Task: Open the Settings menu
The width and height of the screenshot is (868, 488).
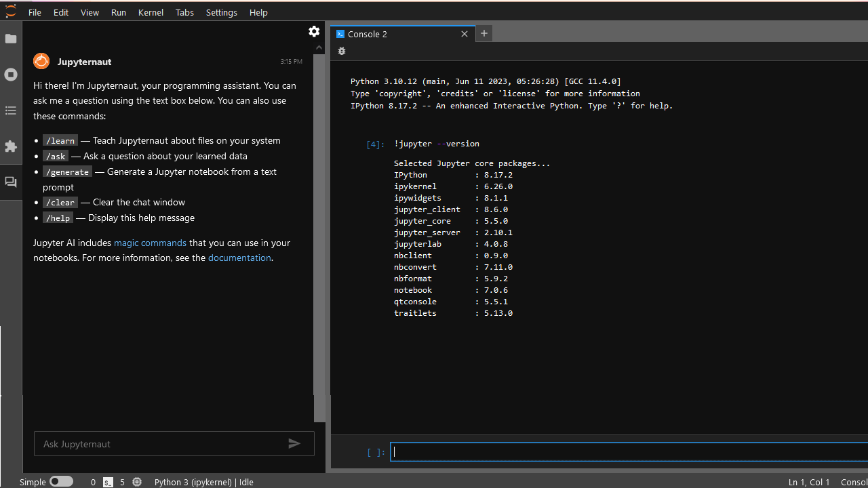Action: coord(222,12)
